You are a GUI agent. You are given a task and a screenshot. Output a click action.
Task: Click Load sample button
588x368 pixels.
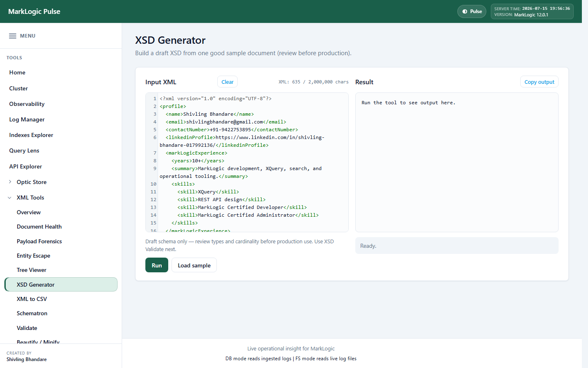tap(194, 265)
